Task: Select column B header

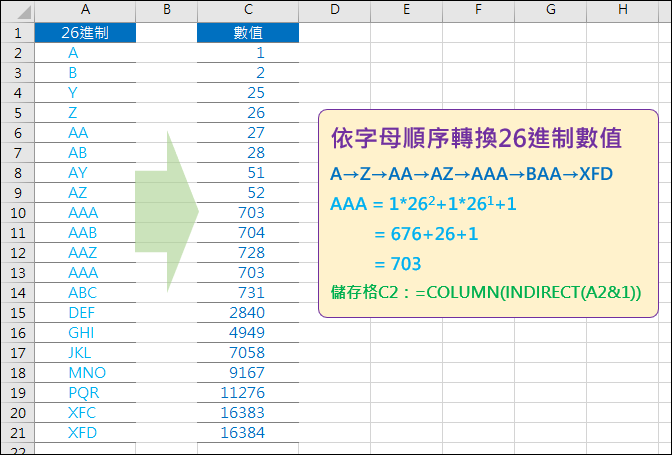Action: (x=166, y=11)
